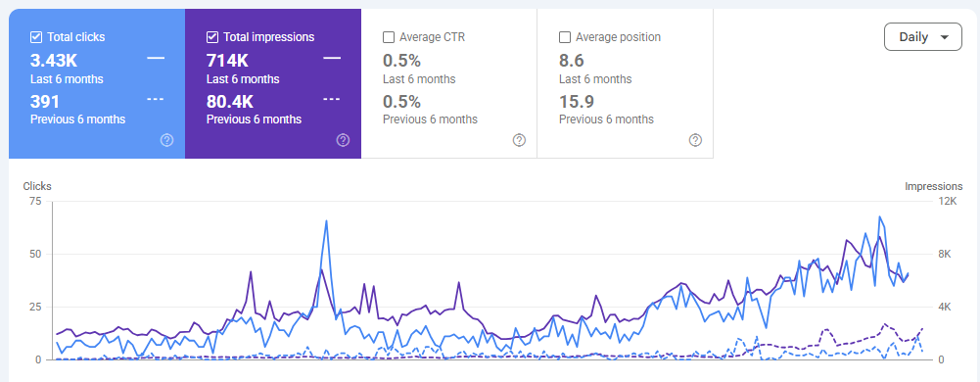This screenshot has width=980, height=382.
Task: Click the solid line legend in Total impressions card
Action: [x=333, y=58]
